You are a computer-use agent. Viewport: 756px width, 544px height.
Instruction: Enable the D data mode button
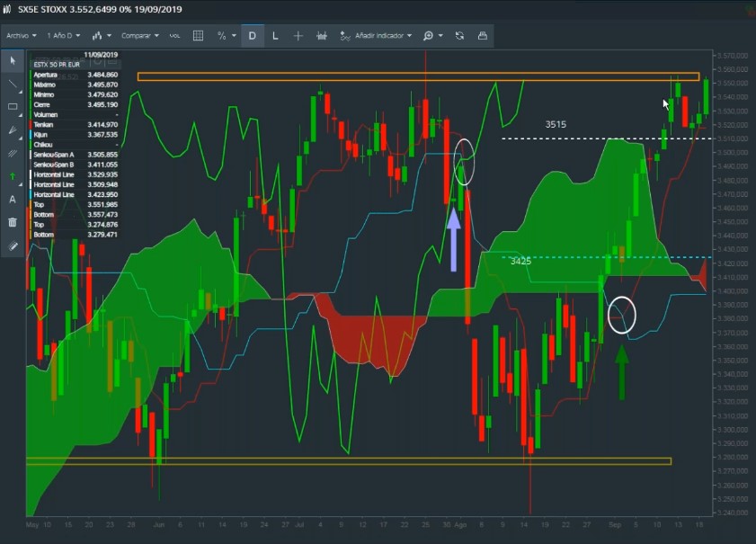click(x=253, y=36)
